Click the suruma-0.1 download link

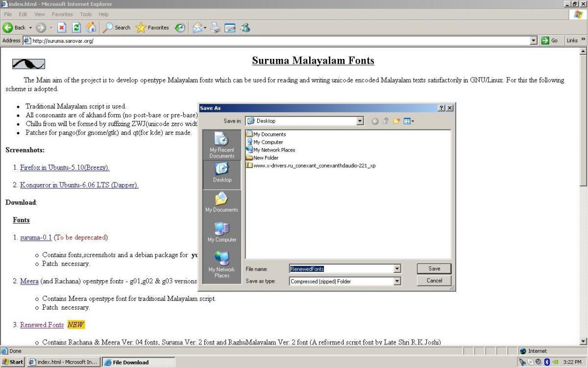tap(36, 237)
